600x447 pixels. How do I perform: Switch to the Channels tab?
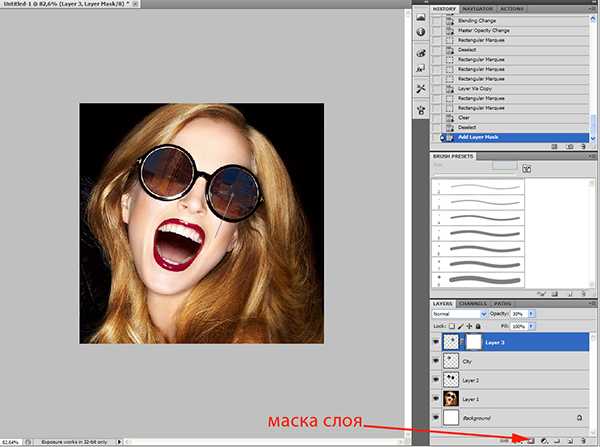point(474,302)
